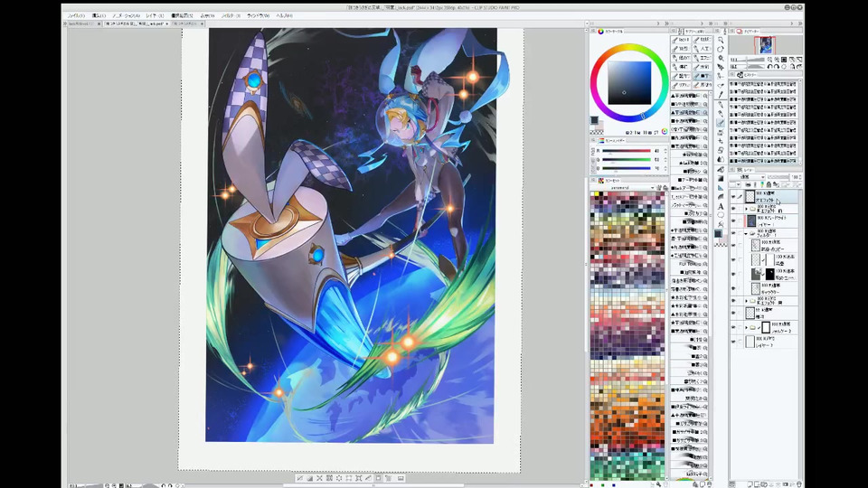Open the ウィンドウ(W) menu
The height and width of the screenshot is (488, 868).
click(x=258, y=15)
